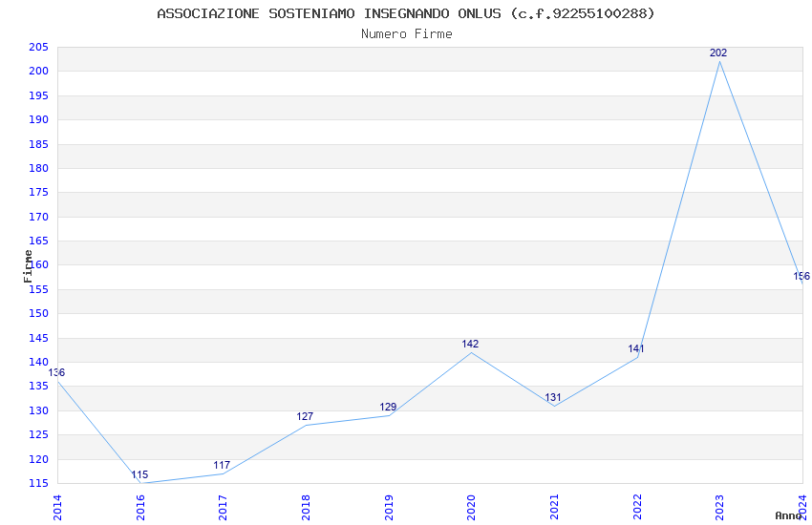Click the data label 202
Viewport: 812px width, 525px height.
[718, 52]
